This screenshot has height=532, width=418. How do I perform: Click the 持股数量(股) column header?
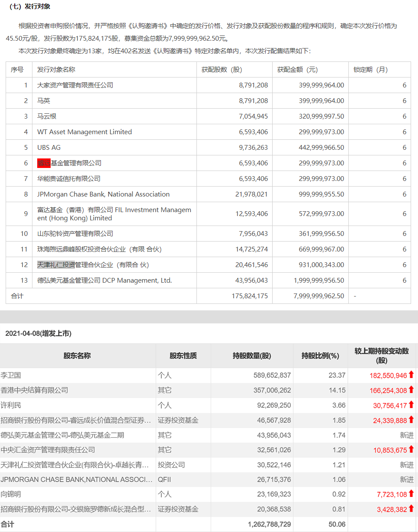[x=252, y=356]
